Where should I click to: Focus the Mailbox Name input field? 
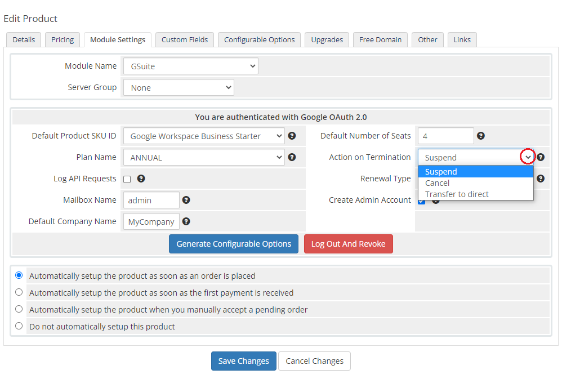(x=151, y=201)
